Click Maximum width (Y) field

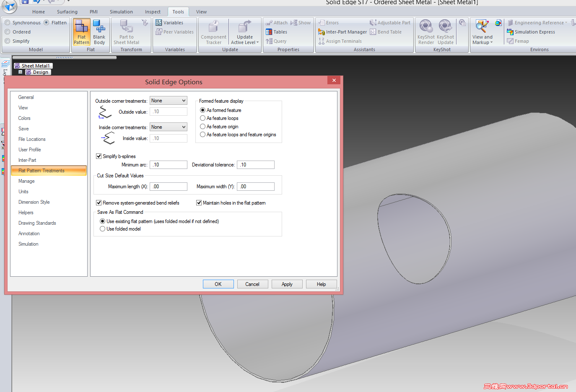(256, 187)
